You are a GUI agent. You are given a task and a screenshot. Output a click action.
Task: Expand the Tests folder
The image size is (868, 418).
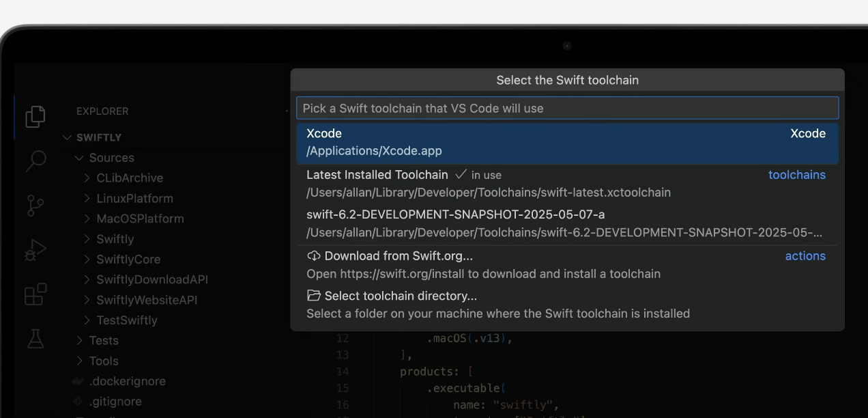coord(79,341)
